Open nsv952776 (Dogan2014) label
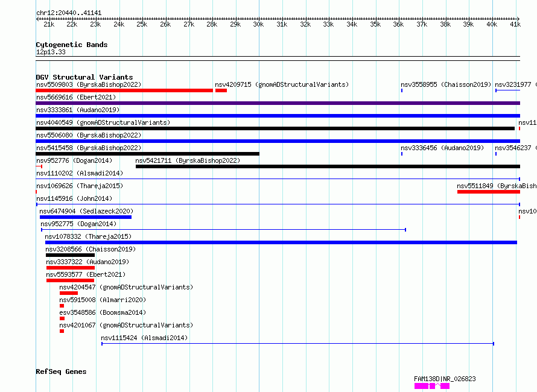Image resolution: width=537 pixels, height=392 pixels. pyautogui.click(x=74, y=160)
